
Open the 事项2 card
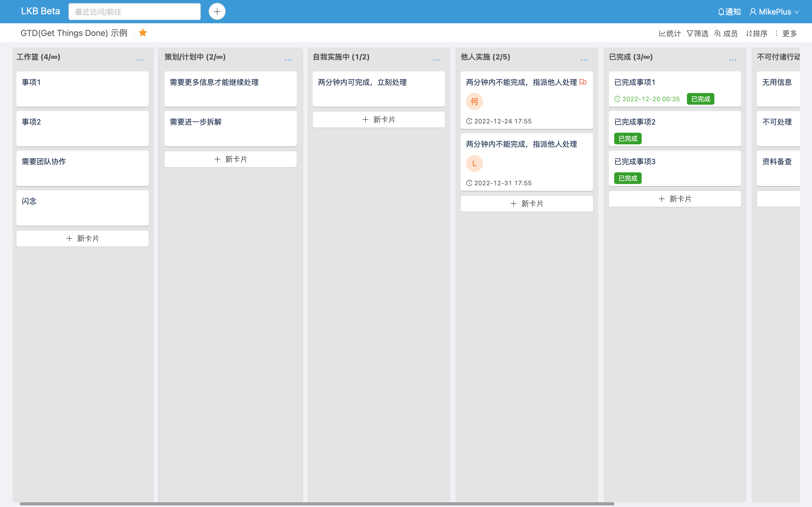tap(83, 128)
